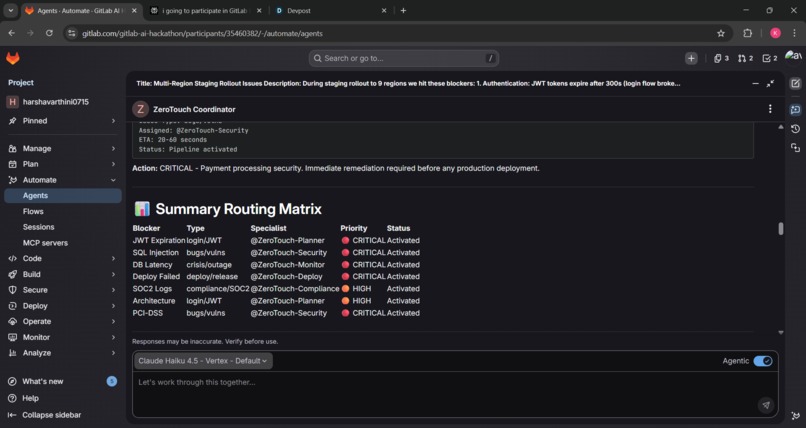Click the chat scrollbar thumb

click(x=780, y=229)
